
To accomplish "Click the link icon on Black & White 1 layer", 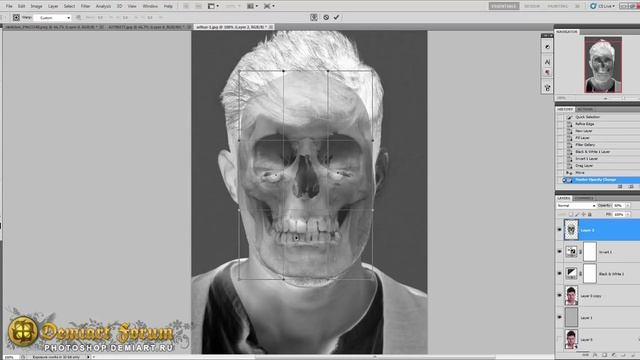I will [x=580, y=273].
